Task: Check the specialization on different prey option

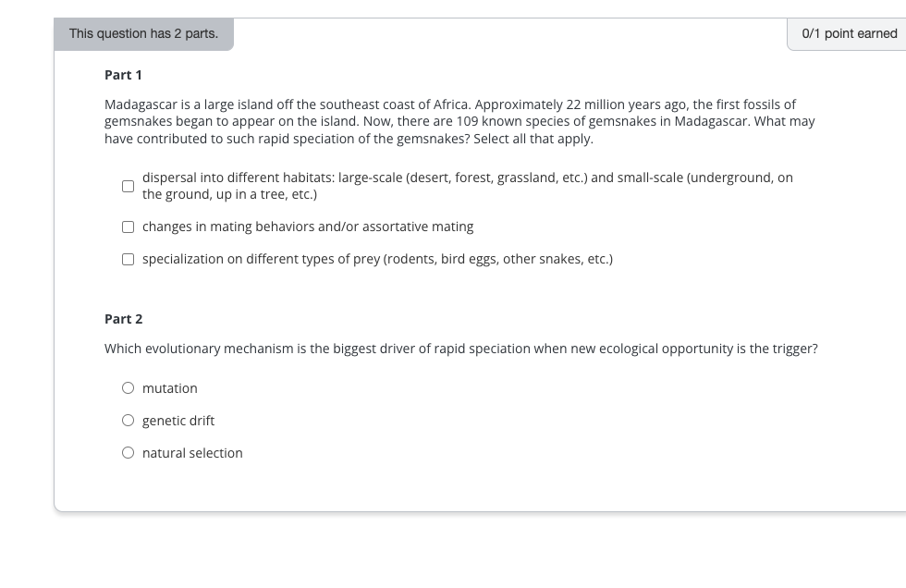Action: tap(128, 258)
